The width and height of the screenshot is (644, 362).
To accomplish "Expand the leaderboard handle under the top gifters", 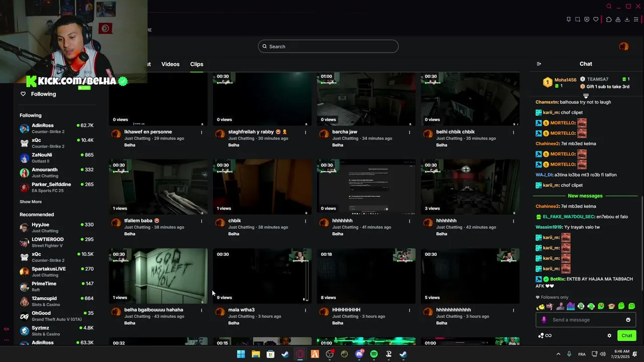I will click(x=586, y=96).
